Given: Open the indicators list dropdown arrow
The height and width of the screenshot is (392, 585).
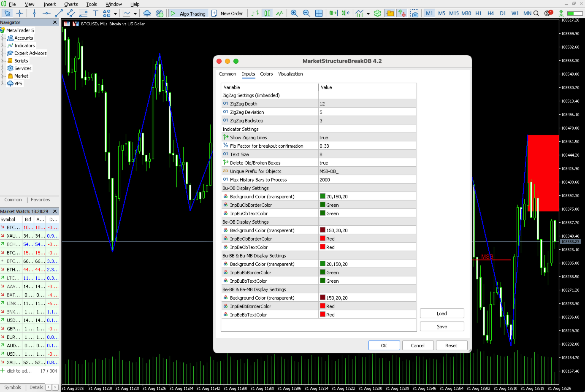Looking at the screenshot, I should click(x=368, y=14).
